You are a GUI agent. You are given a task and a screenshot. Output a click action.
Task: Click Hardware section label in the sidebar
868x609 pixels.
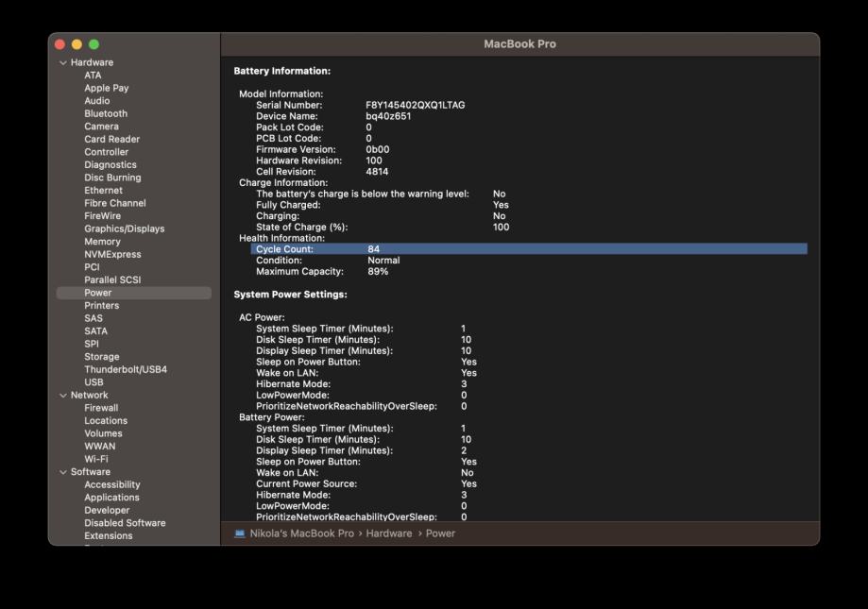(92, 62)
